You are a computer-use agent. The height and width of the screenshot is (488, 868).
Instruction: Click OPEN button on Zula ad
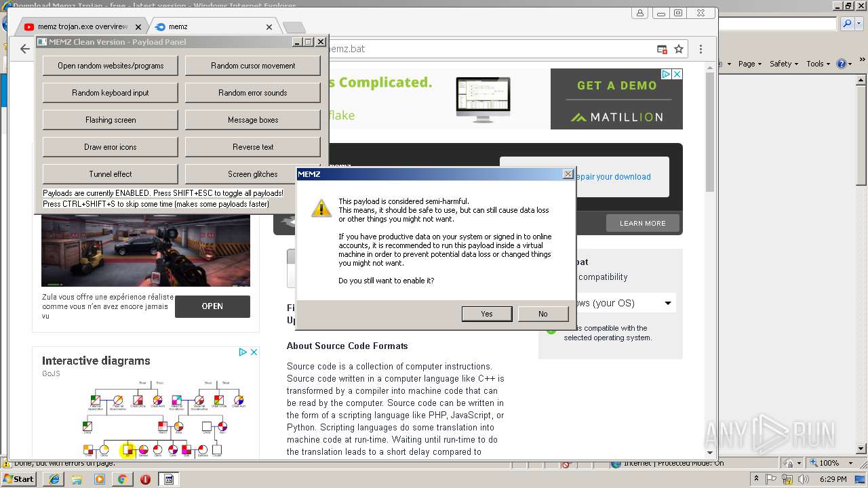pyautogui.click(x=212, y=306)
